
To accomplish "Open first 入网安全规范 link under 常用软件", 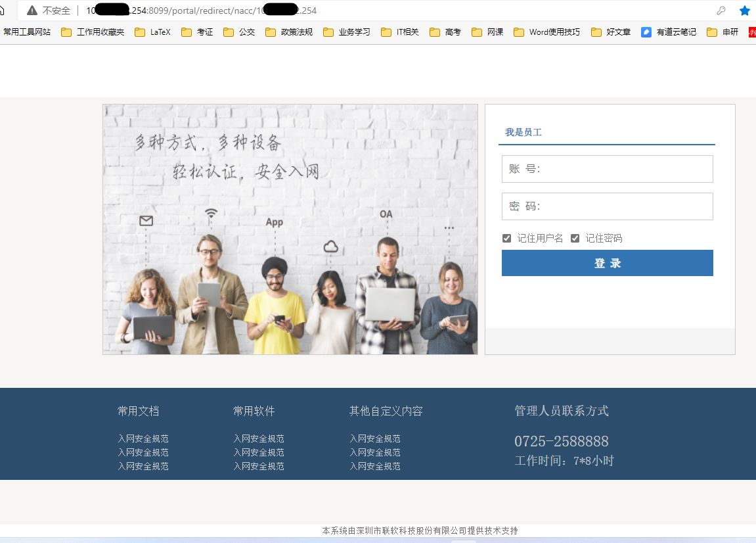I will [x=259, y=438].
